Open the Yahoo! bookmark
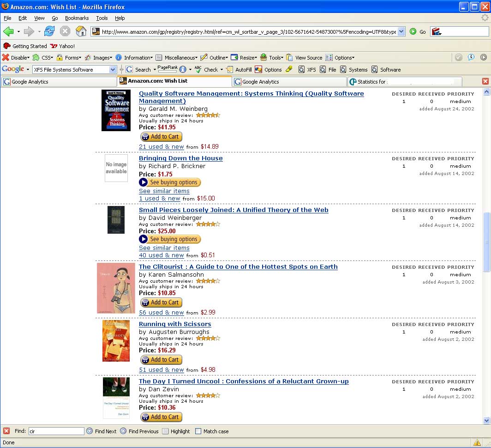Screen dimensions: 491x448 62,46
